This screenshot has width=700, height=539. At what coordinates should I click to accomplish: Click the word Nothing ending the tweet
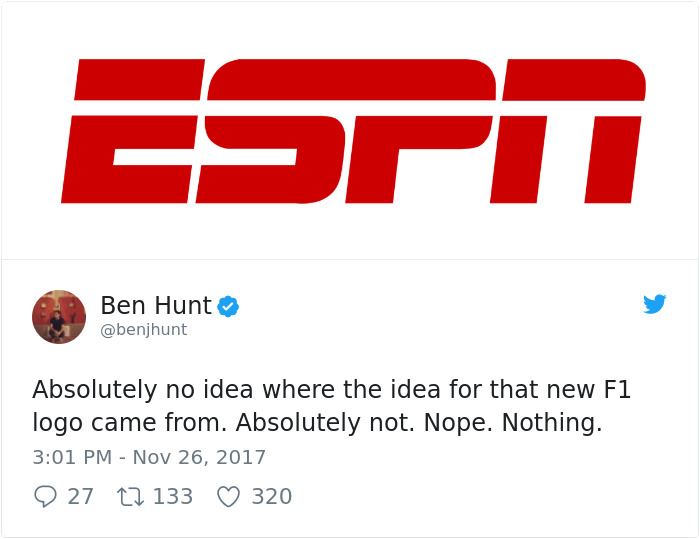[x=551, y=423]
